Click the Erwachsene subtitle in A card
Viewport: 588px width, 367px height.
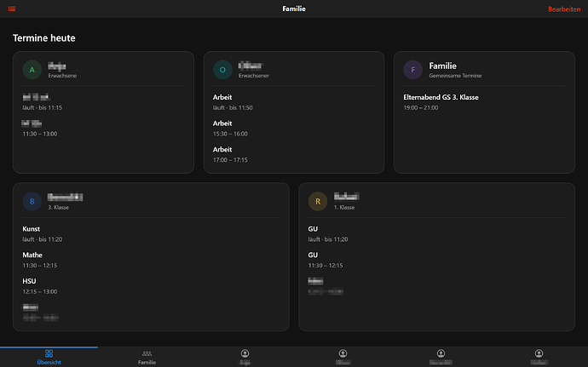[62, 76]
